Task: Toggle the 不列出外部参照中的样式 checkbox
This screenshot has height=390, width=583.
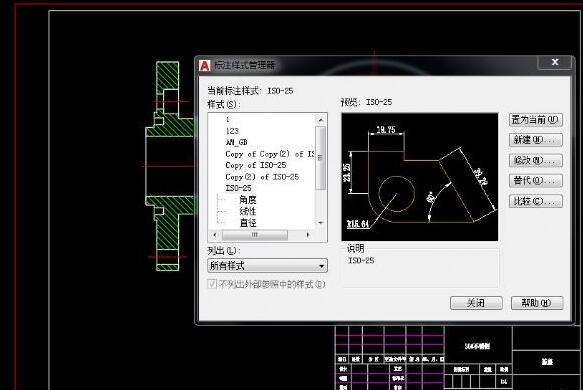Action: [x=212, y=284]
